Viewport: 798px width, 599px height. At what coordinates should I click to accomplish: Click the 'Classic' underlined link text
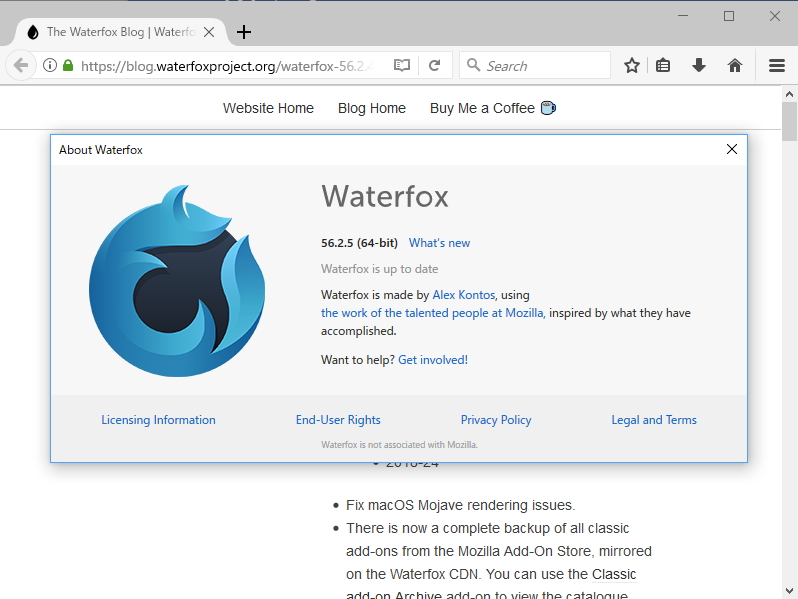coord(614,574)
